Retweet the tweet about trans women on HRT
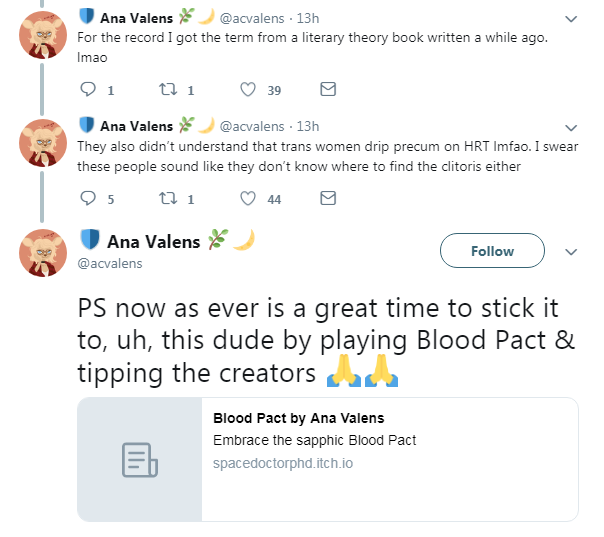604x537 pixels. tap(168, 198)
